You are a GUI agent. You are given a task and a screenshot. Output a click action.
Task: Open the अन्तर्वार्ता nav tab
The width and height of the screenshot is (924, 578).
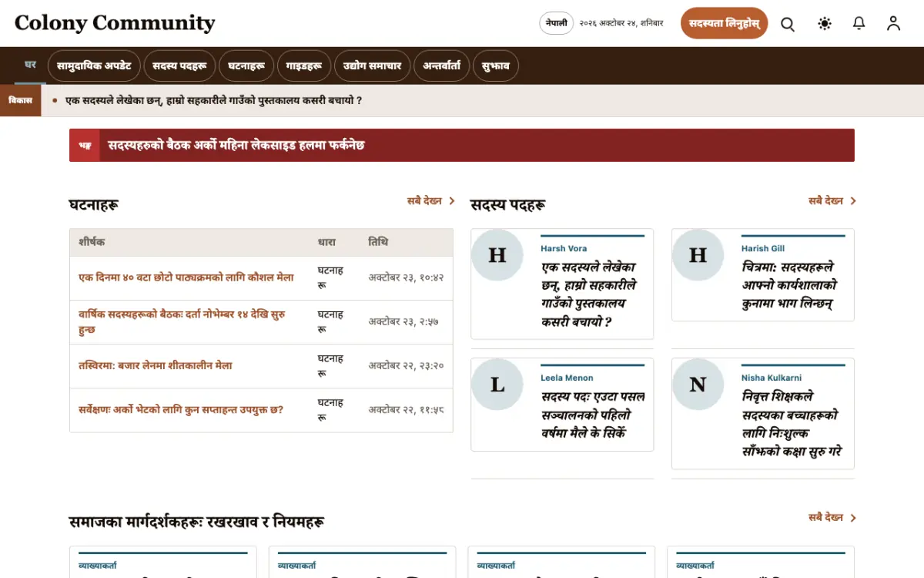(441, 66)
